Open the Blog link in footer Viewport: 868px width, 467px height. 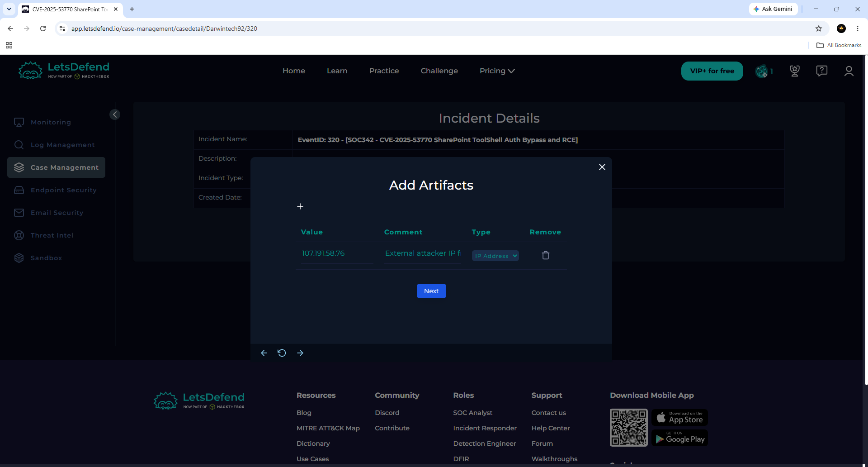[x=304, y=413]
